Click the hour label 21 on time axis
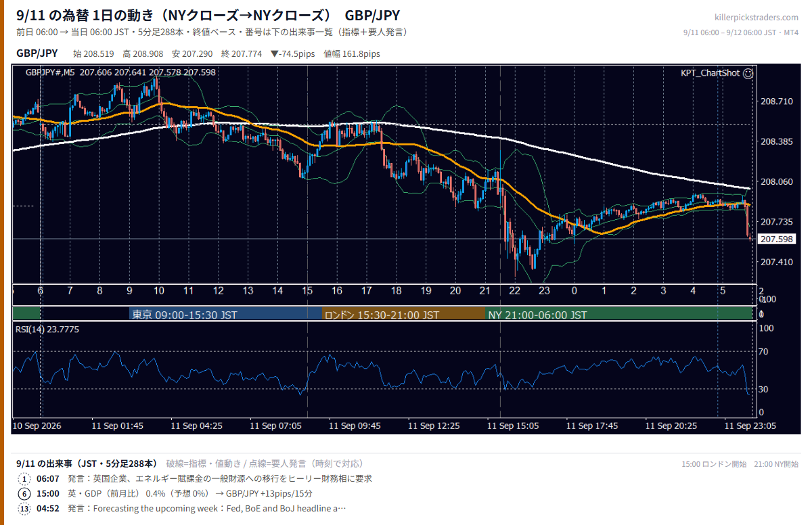This screenshot has width=812, height=525. click(484, 291)
